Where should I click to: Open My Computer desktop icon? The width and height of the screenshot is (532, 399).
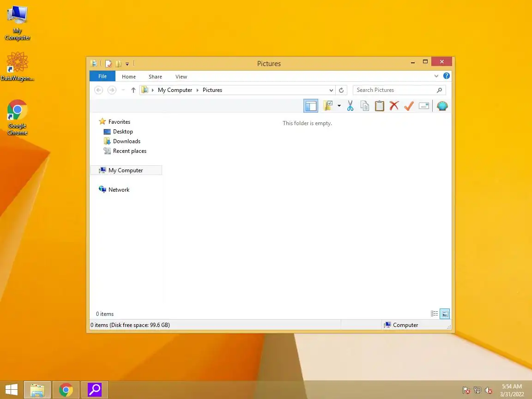[x=17, y=23]
